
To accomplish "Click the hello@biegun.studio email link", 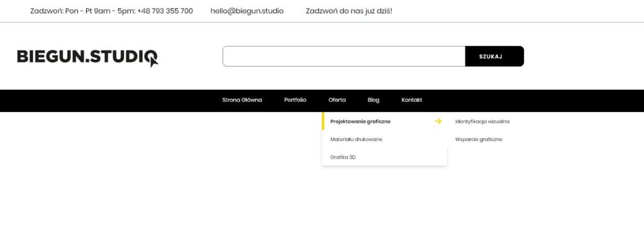I will click(x=247, y=11).
